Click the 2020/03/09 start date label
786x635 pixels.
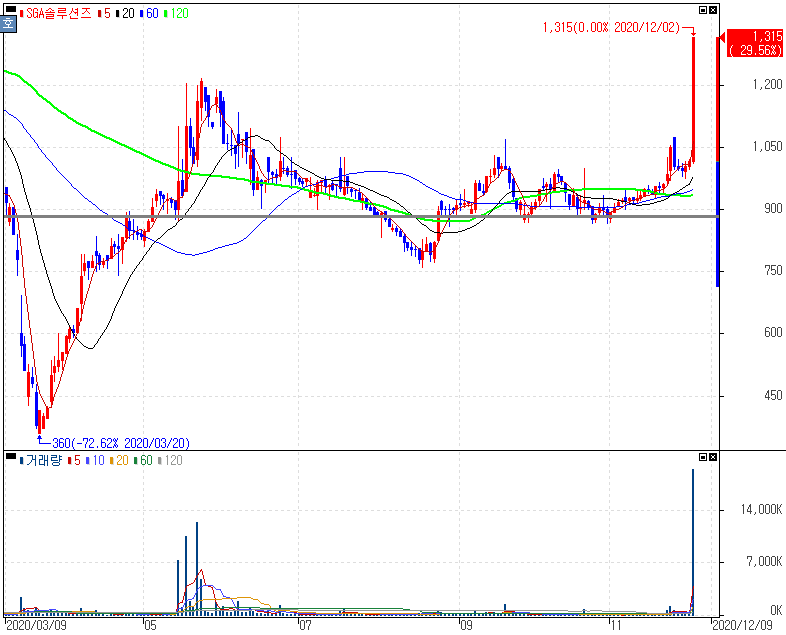pos(36,625)
